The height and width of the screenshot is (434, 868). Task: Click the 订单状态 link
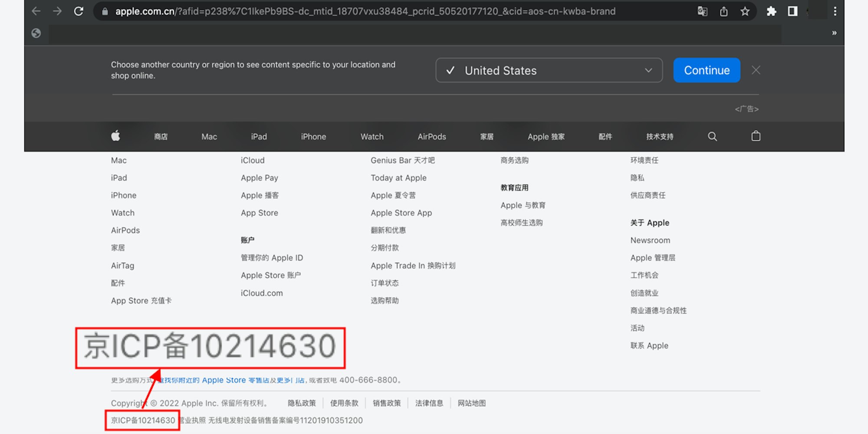[385, 283]
